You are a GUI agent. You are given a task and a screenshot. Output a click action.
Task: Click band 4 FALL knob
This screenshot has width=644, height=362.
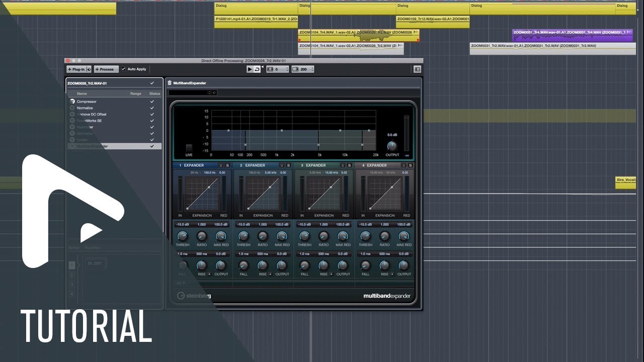click(365, 265)
